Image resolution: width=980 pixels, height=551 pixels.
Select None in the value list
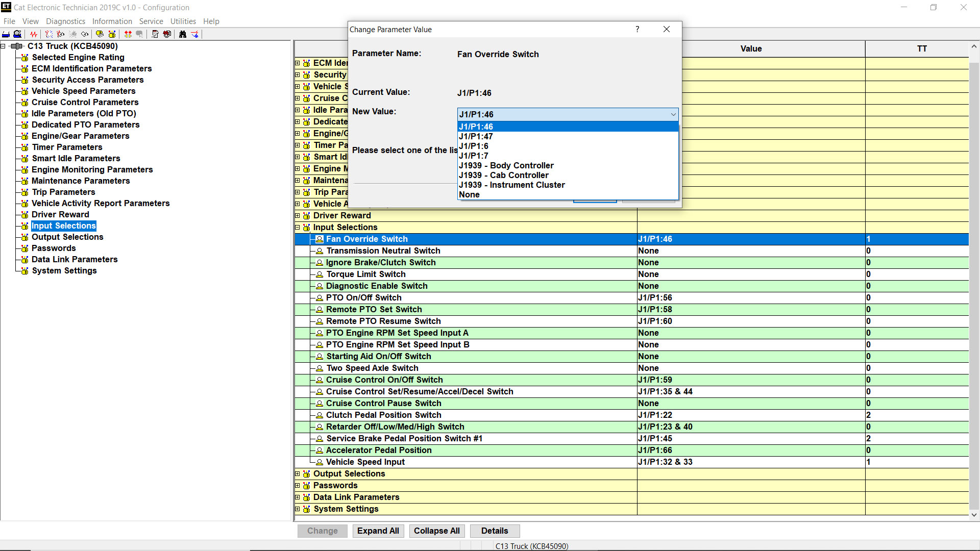[x=469, y=194]
